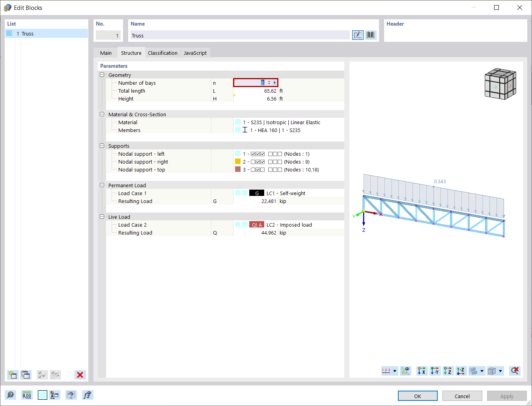Open the units and decimal places settings icon
532x406 pixels.
coord(26,395)
